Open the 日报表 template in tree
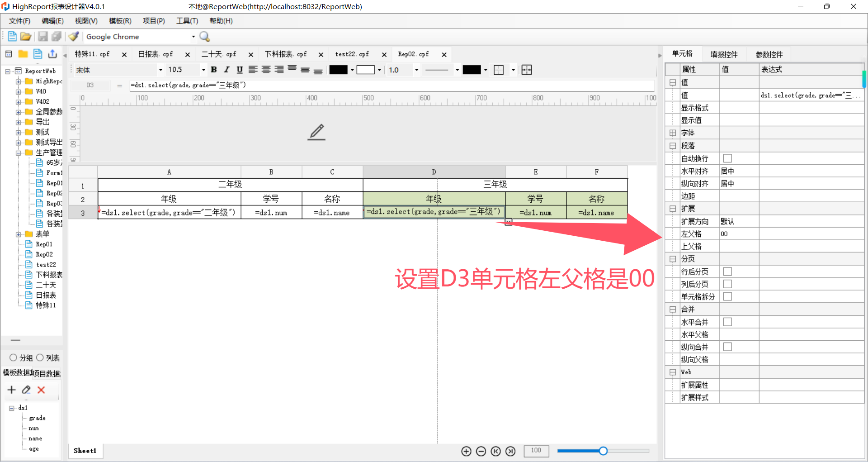 [46, 295]
